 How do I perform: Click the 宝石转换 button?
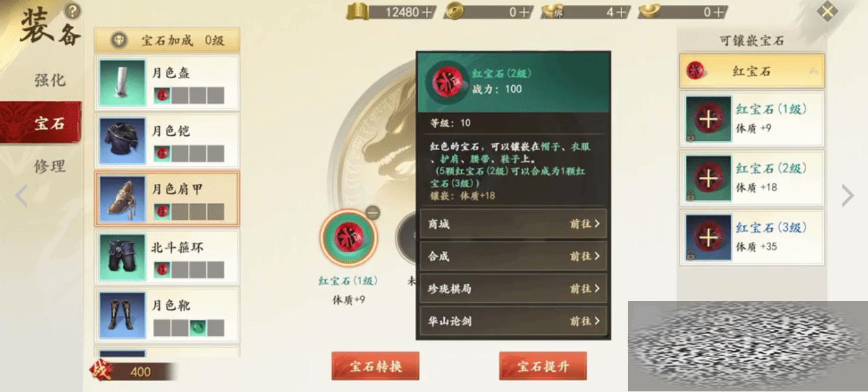click(375, 366)
